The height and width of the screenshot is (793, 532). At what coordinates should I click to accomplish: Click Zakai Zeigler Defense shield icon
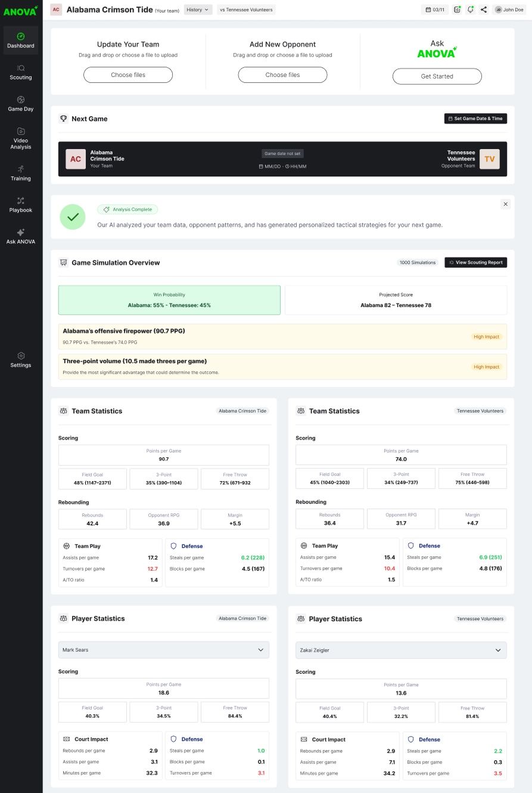point(411,739)
